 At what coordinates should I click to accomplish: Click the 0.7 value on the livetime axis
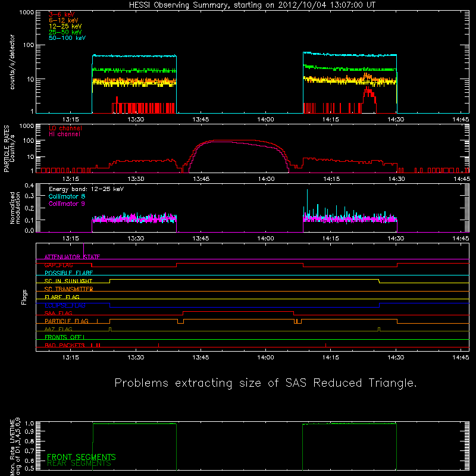[29, 451]
